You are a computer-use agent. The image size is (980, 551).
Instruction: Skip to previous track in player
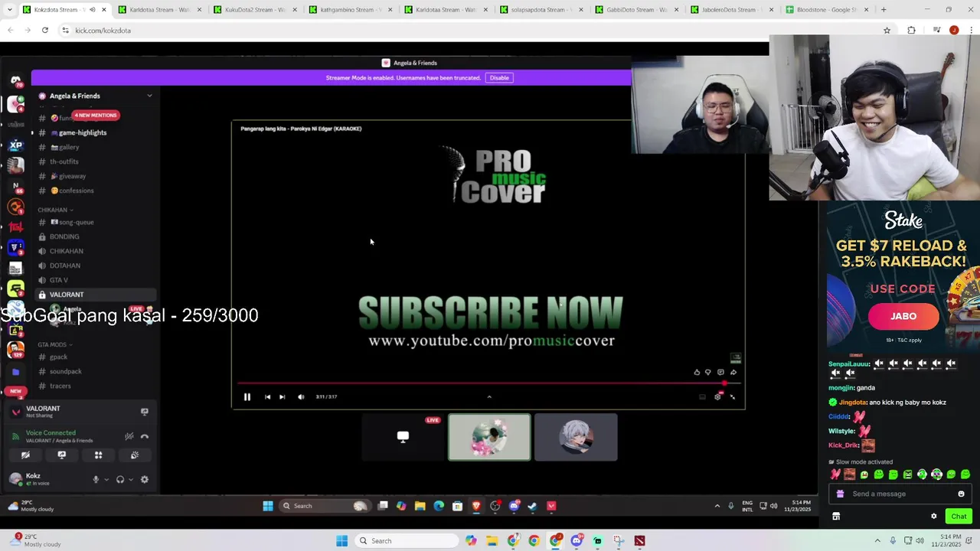267,396
